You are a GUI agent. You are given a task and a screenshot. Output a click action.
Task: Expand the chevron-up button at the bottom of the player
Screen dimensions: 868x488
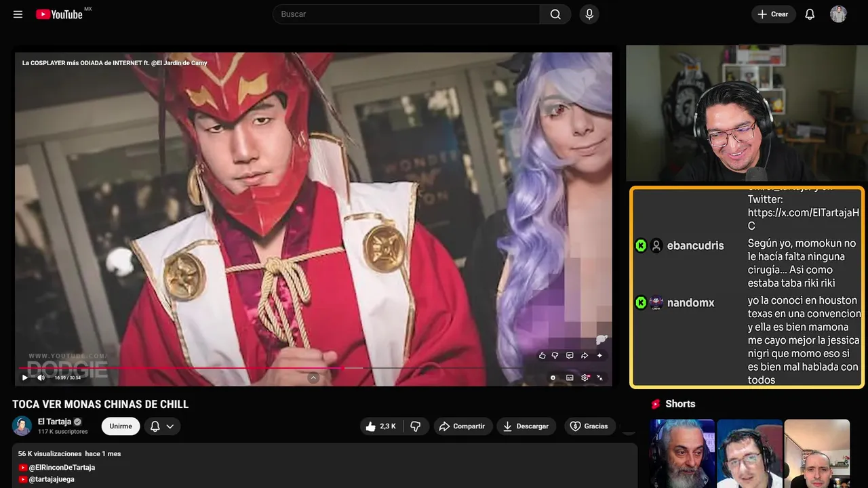313,378
